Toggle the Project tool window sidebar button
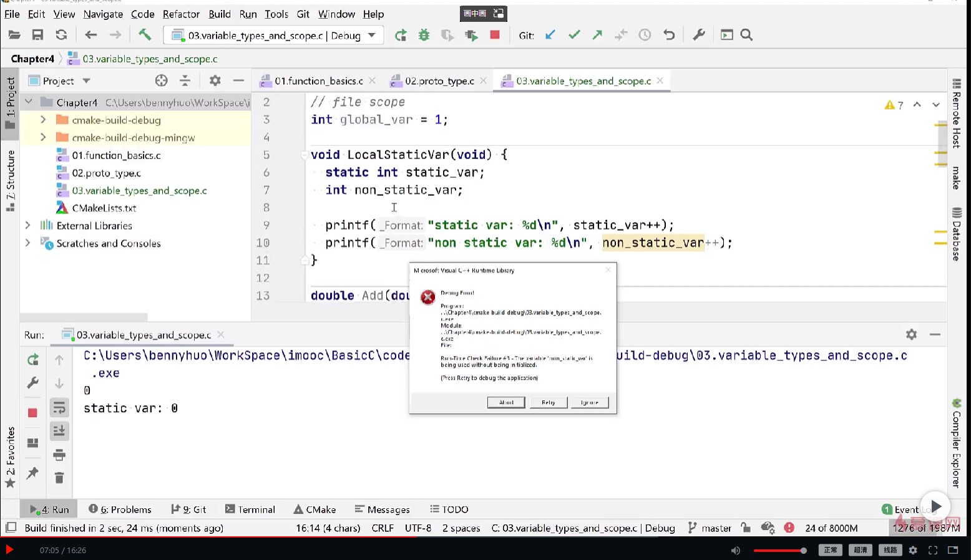Viewport: 971px width, 560px height. click(10, 103)
